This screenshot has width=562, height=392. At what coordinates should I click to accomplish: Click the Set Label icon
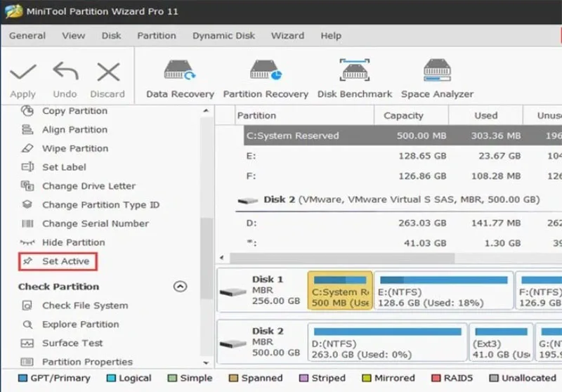coord(27,167)
